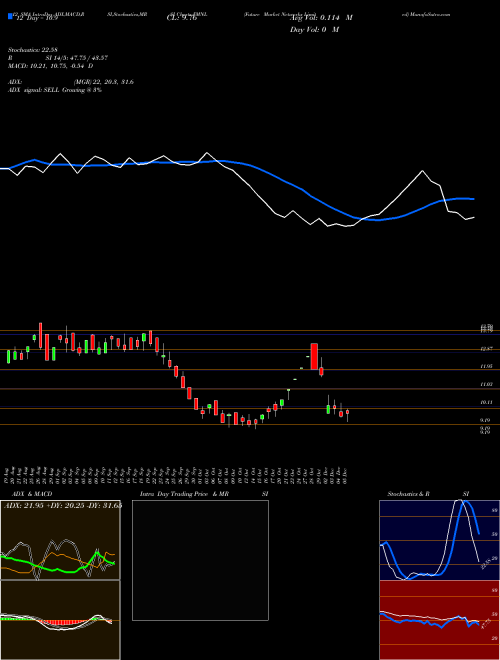Viewport: 500px width, 660px height.
Task: Click the RSI 14/5 "47.75 / 48.57" value
Action: tap(90, 58)
